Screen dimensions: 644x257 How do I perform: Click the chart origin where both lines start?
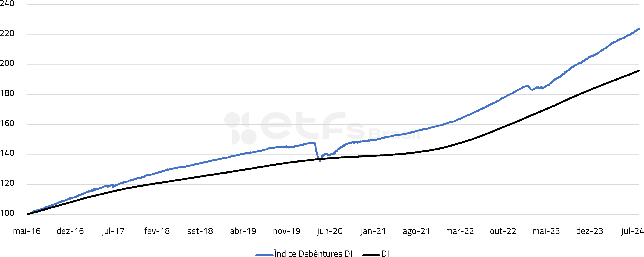(x=27, y=214)
